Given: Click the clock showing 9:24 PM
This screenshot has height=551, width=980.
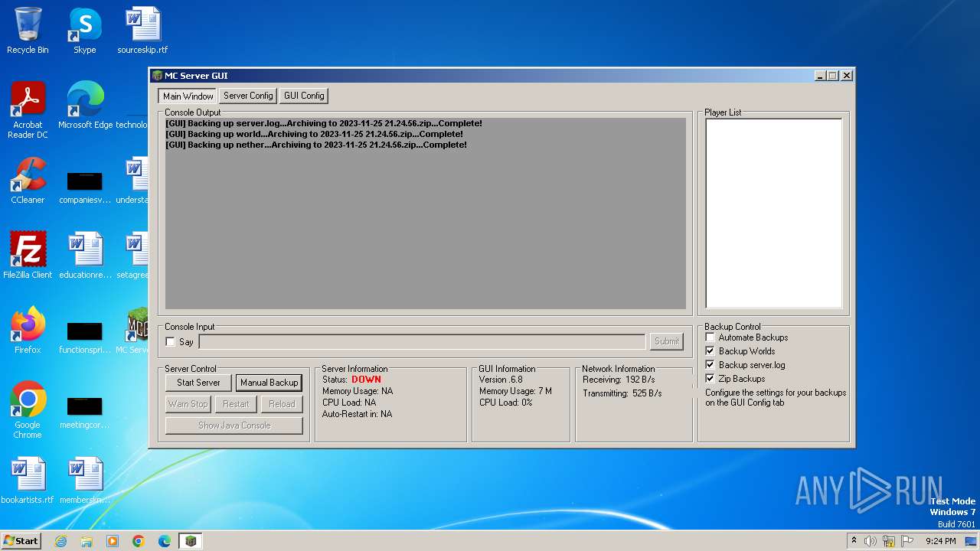Looking at the screenshot, I should tap(940, 541).
